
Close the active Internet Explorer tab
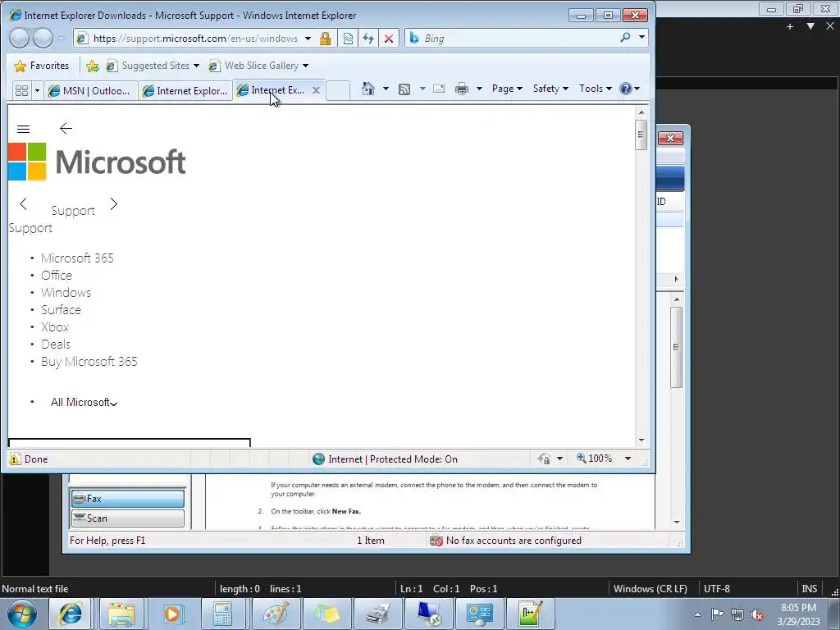pos(316,90)
